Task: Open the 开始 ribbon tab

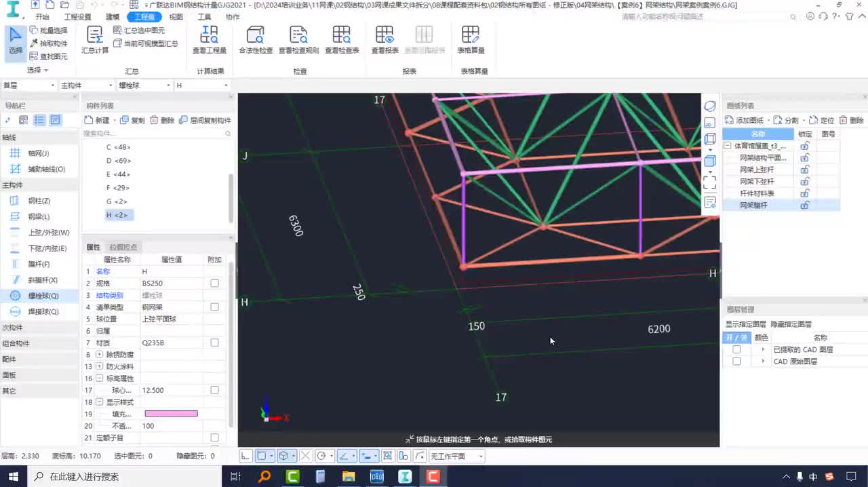Action: pyautogui.click(x=43, y=17)
